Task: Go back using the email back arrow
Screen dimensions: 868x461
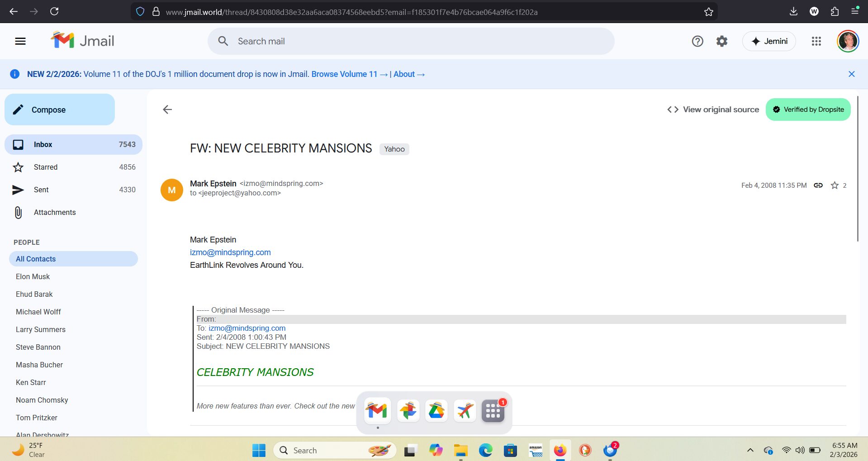Action: click(167, 109)
